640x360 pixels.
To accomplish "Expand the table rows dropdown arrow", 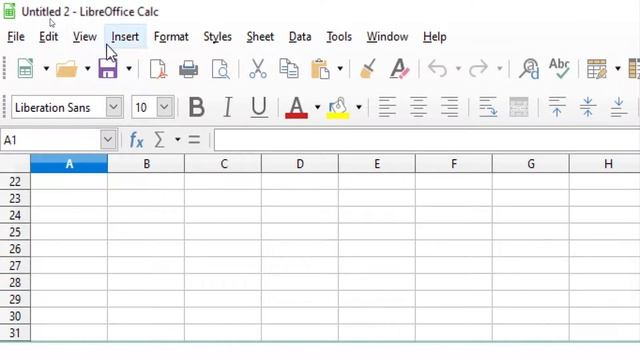I will pos(618,69).
